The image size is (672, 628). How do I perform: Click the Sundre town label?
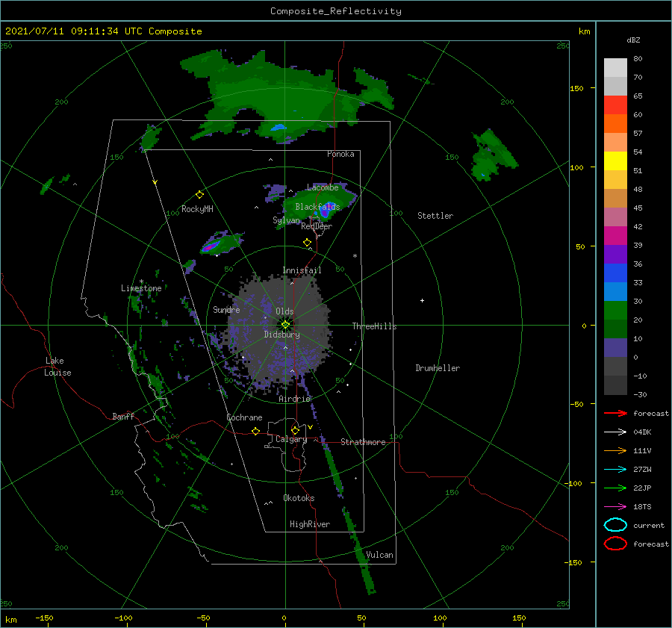tap(226, 309)
